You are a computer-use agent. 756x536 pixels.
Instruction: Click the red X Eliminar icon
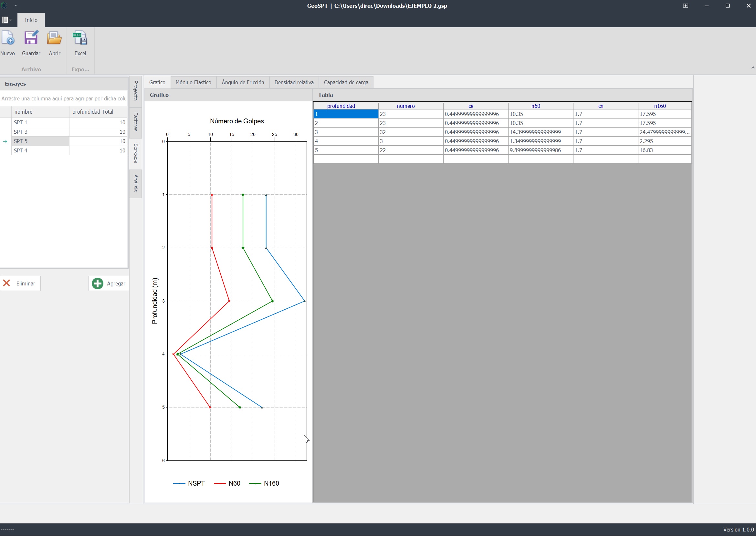[x=6, y=283]
